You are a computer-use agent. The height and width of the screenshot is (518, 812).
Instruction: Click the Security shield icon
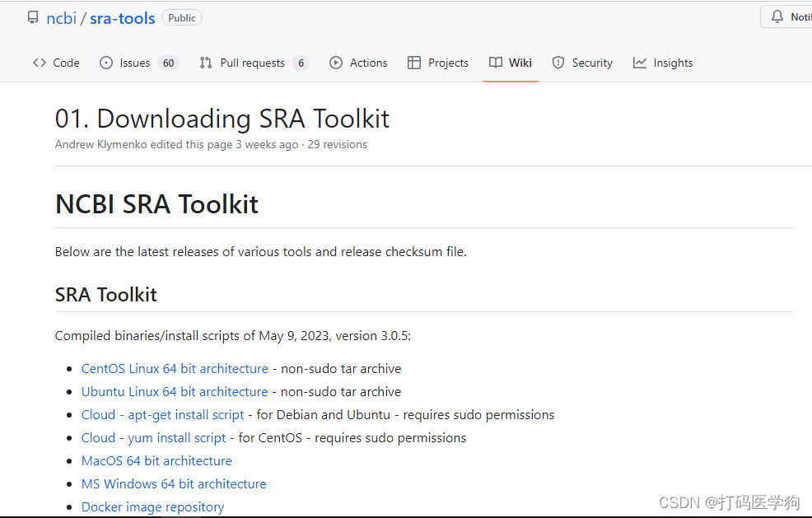(x=558, y=63)
